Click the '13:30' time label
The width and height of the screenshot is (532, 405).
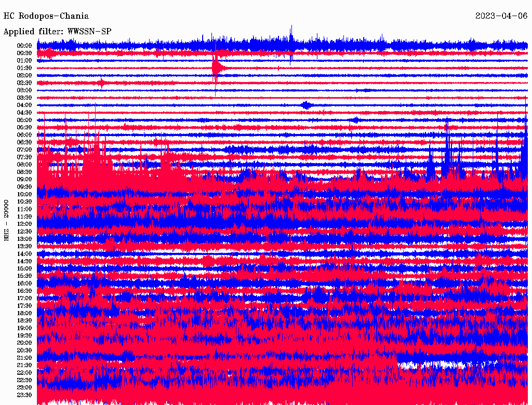[24, 247]
